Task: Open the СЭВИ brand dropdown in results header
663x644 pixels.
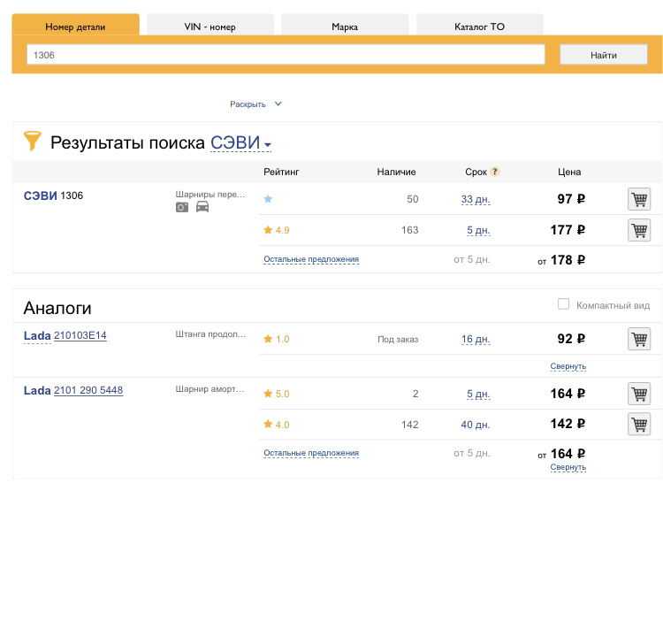Action: tap(240, 143)
